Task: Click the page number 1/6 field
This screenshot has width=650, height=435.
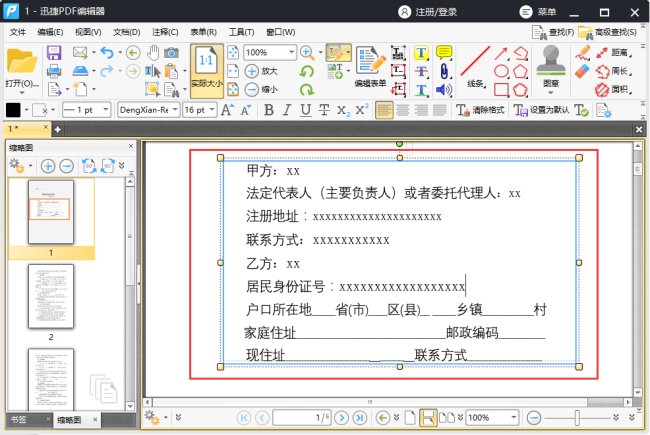Action: point(302,417)
